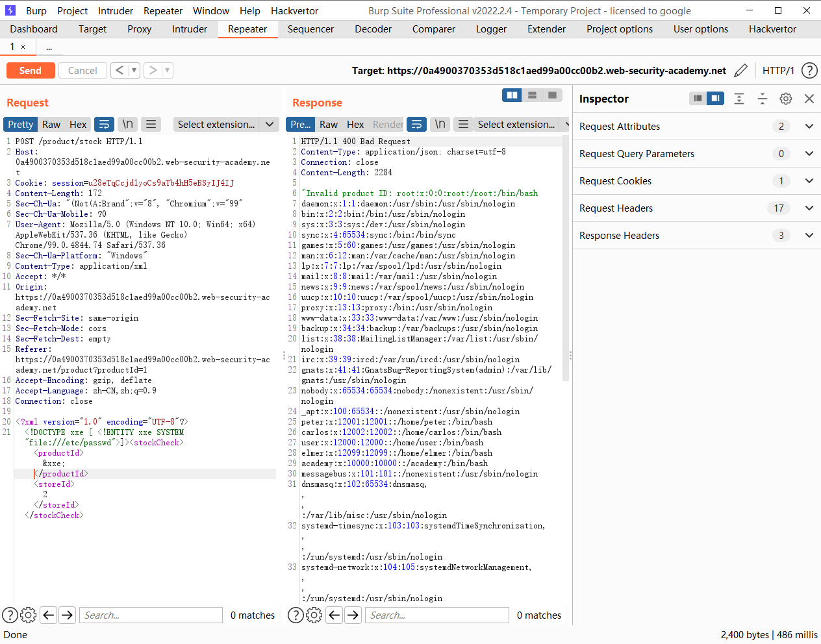
Task: Click the Cancel button
Action: coord(82,70)
